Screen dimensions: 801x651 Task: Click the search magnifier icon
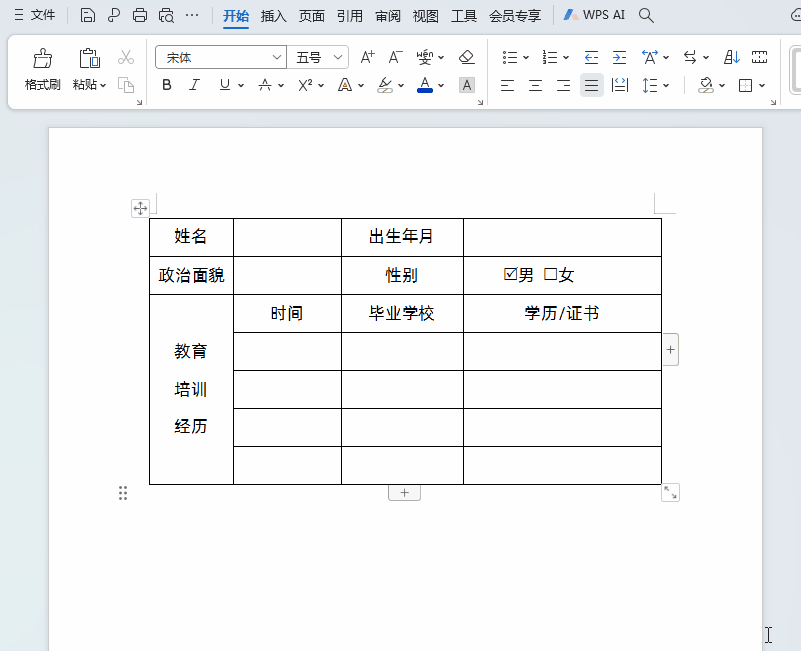click(x=646, y=15)
